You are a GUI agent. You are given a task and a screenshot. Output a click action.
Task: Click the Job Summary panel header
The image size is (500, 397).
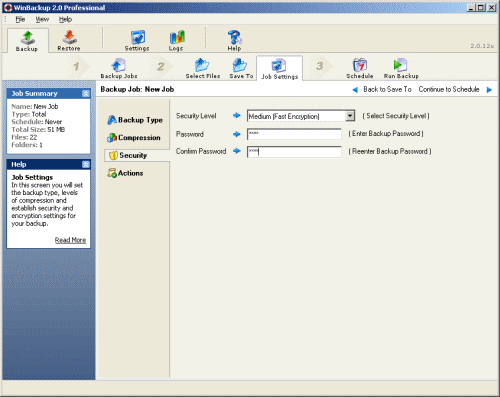click(48, 94)
